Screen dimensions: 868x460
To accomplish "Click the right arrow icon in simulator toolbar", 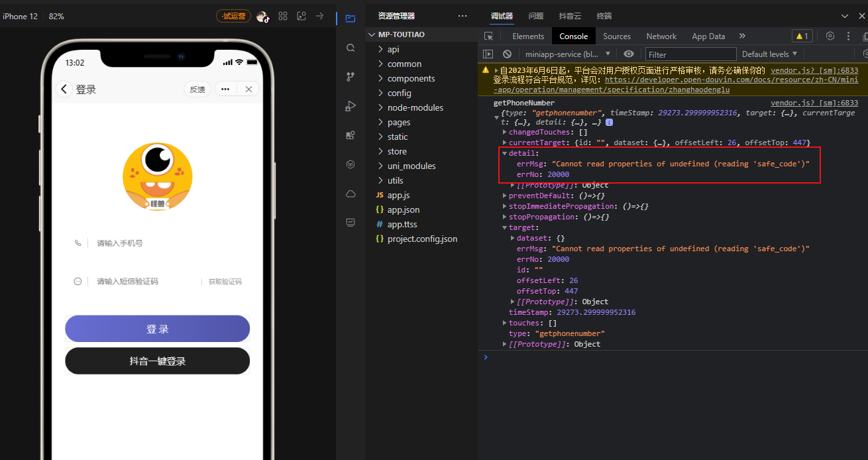I will click(x=319, y=16).
